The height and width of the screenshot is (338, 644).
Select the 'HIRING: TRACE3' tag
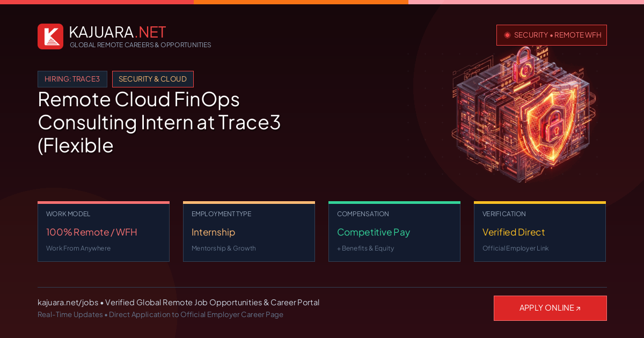pos(72,79)
